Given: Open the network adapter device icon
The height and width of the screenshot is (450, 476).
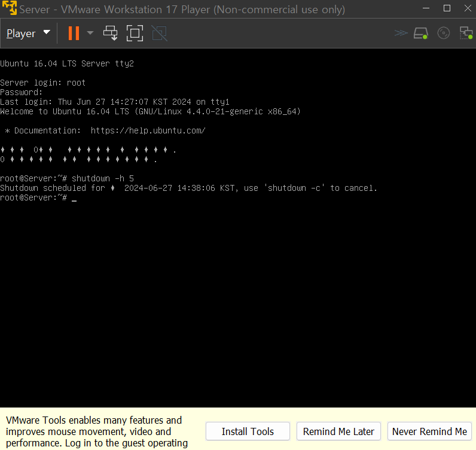Looking at the screenshot, I should 466,33.
